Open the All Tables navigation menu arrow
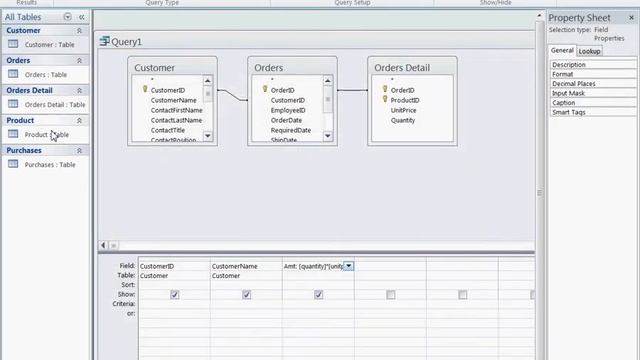The image size is (640, 360). point(68,17)
